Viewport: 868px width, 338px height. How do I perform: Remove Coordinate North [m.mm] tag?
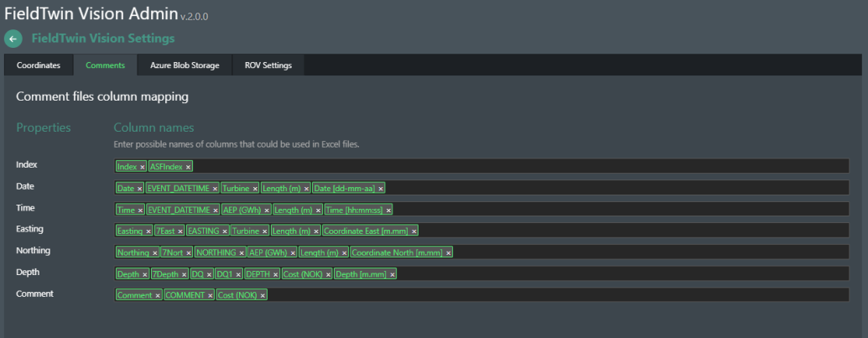[x=449, y=252]
